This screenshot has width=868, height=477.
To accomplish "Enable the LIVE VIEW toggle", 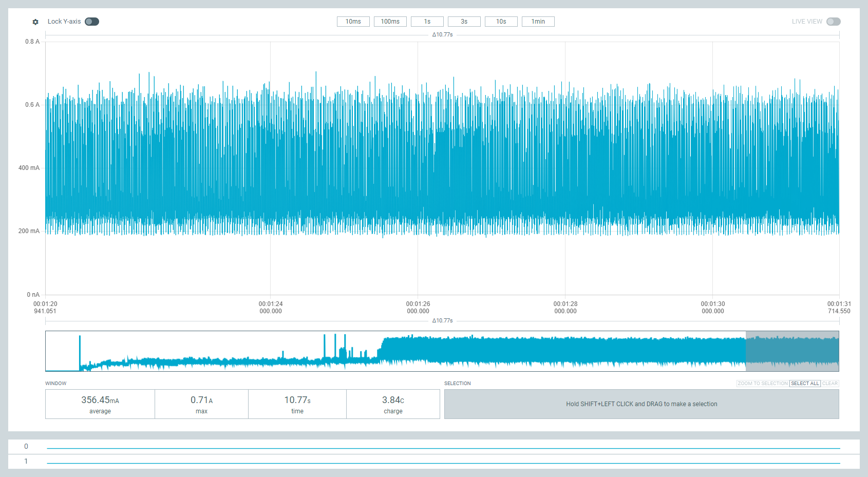I will click(x=833, y=22).
